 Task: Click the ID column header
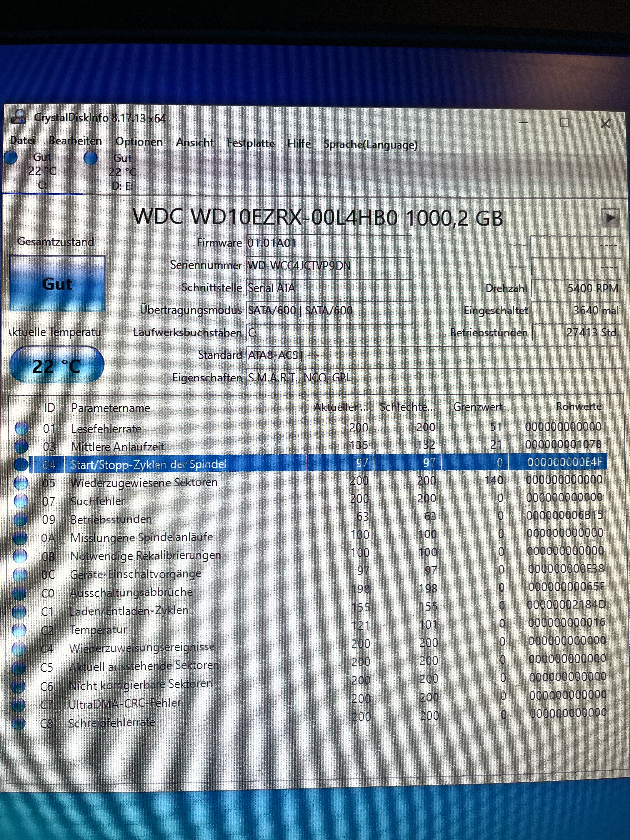[x=50, y=408]
